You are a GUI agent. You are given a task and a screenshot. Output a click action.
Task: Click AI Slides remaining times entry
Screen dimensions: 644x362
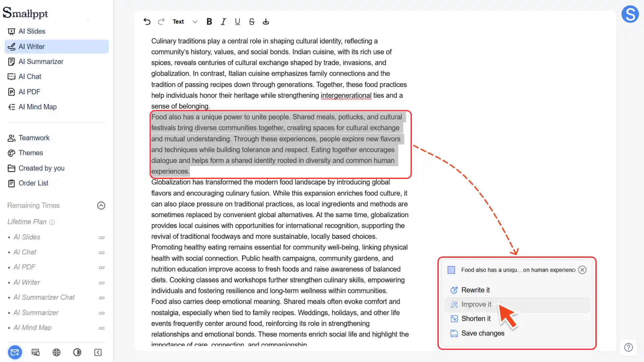point(56,237)
